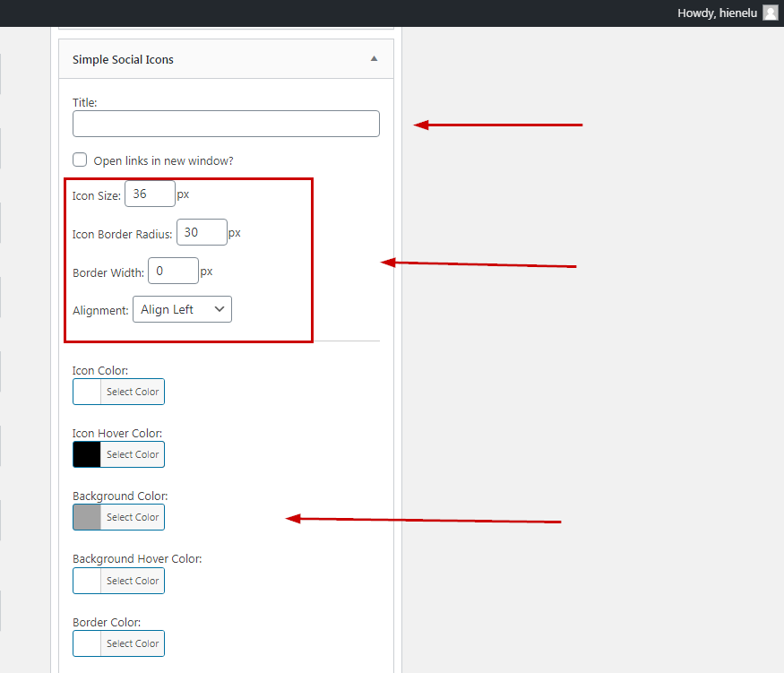This screenshot has height=673, width=784.
Task: Click the Title text input field
Action: click(226, 124)
